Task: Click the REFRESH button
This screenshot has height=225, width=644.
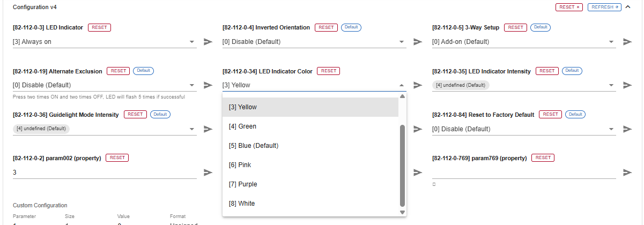Action: (x=604, y=7)
